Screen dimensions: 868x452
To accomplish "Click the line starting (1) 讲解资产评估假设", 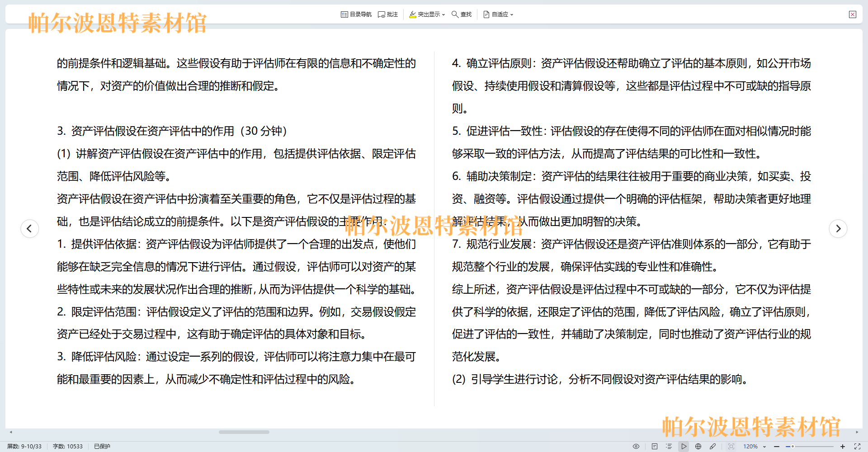I will coord(236,154).
